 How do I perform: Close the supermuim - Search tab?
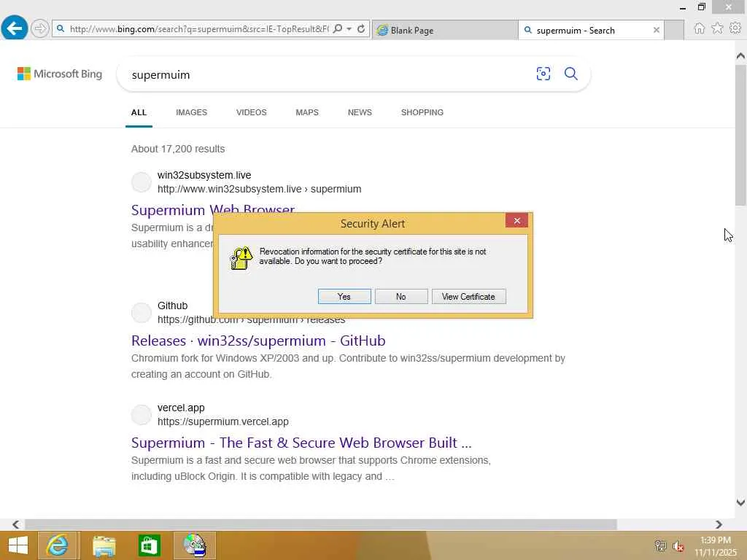656,30
